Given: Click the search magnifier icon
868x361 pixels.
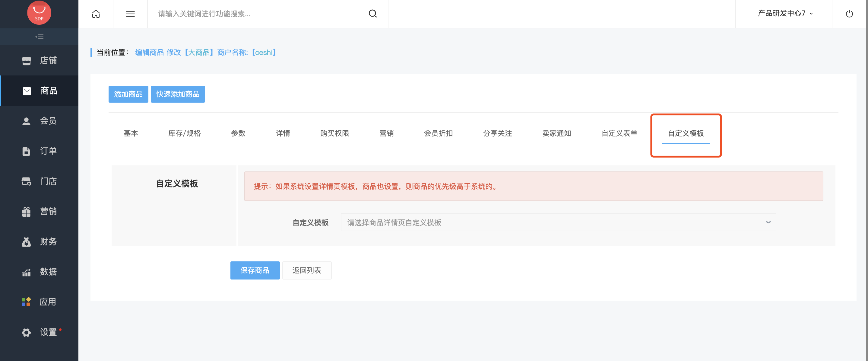Looking at the screenshot, I should tap(373, 14).
